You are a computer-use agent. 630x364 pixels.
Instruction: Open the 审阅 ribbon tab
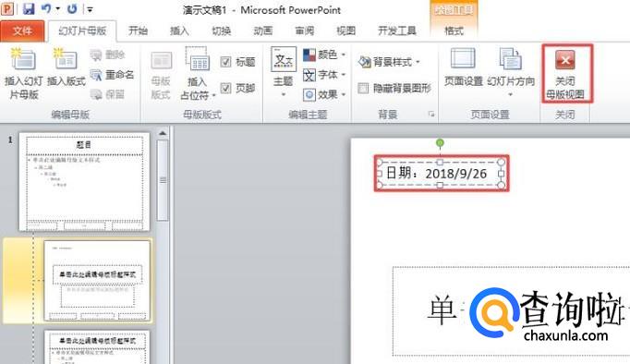click(x=305, y=30)
